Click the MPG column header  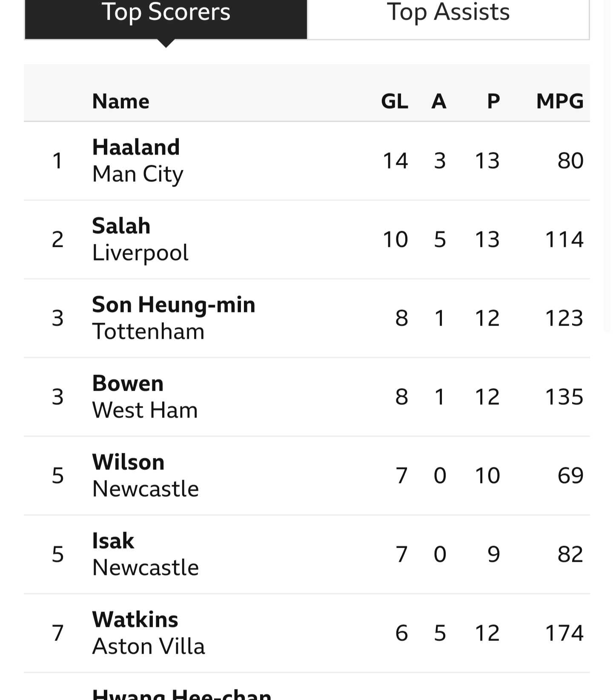click(560, 101)
